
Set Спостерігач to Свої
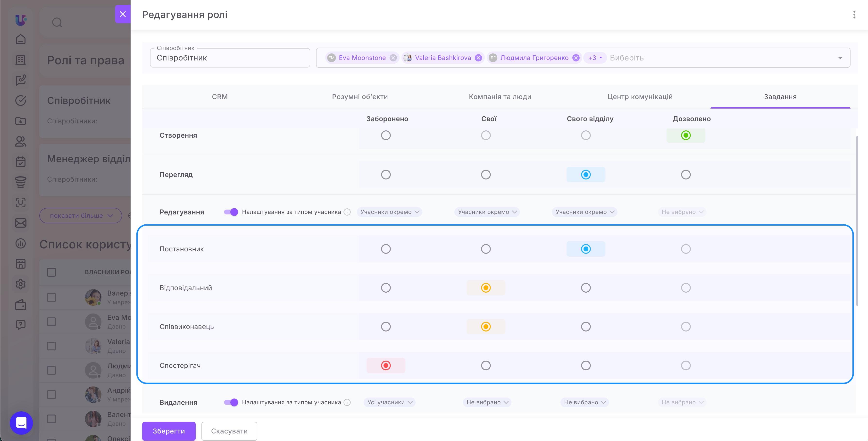coord(485,365)
